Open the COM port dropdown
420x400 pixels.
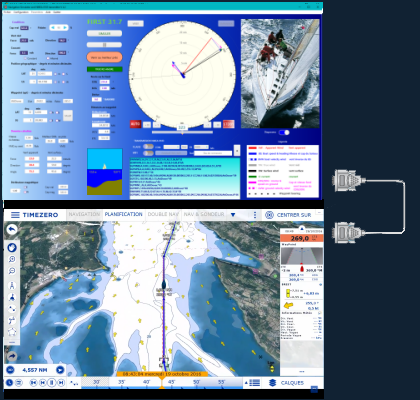point(171,147)
